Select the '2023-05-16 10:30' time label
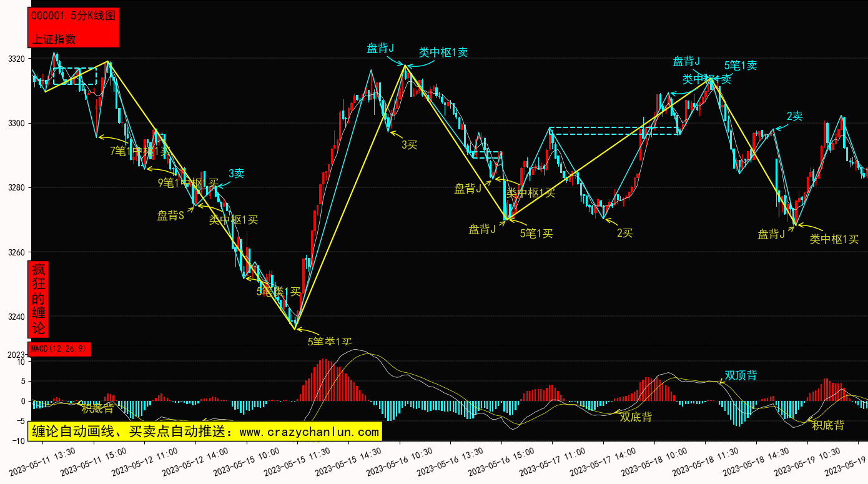 pyautogui.click(x=400, y=462)
